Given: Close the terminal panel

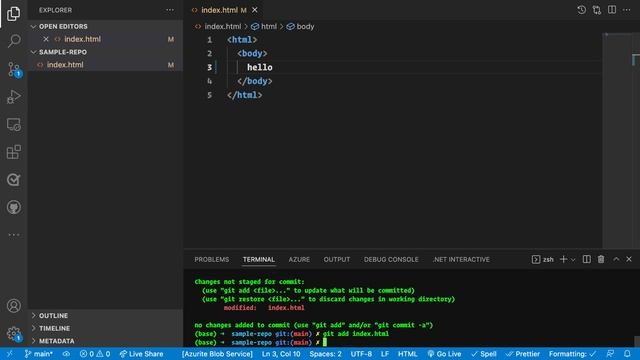Looking at the screenshot, I should pyautogui.click(x=629, y=259).
